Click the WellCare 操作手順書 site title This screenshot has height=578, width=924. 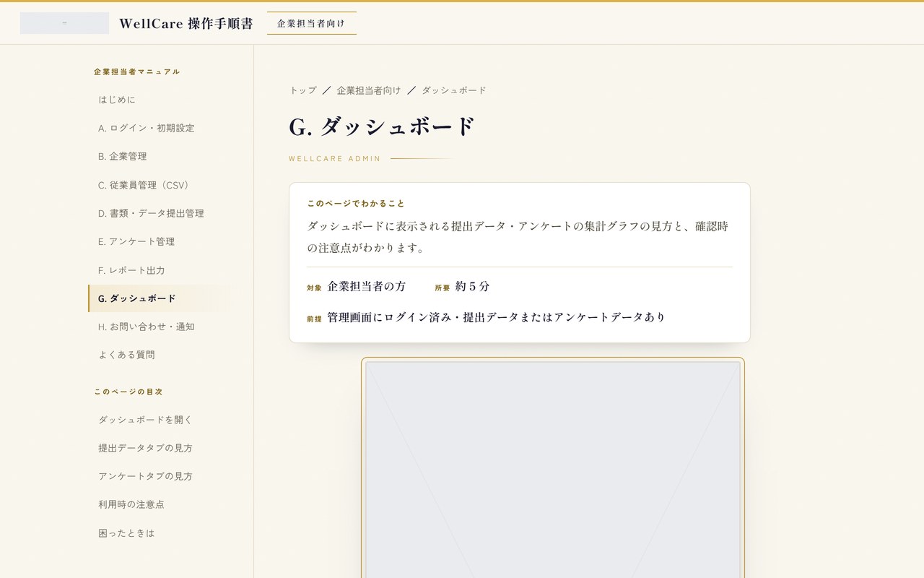pyautogui.click(x=186, y=23)
